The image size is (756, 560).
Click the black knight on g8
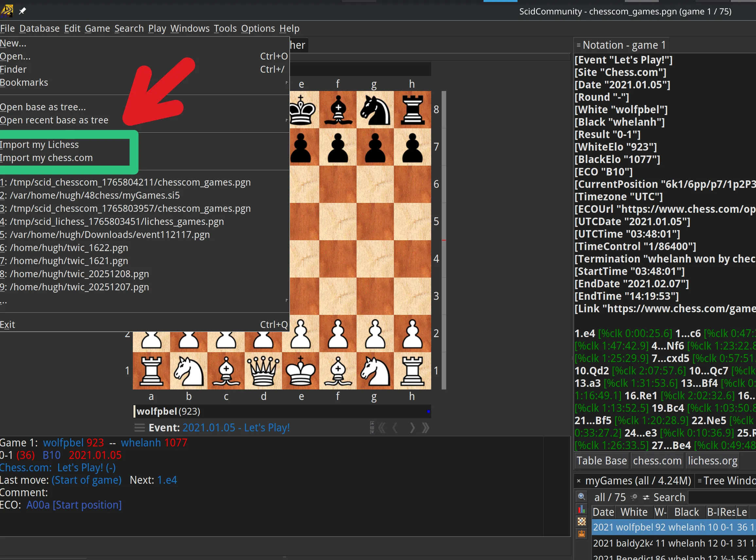pos(375,110)
